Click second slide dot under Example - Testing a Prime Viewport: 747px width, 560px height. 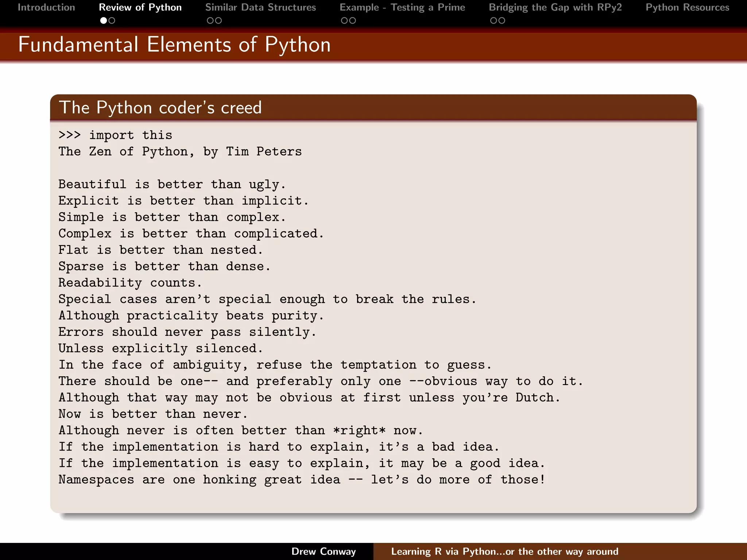point(353,21)
